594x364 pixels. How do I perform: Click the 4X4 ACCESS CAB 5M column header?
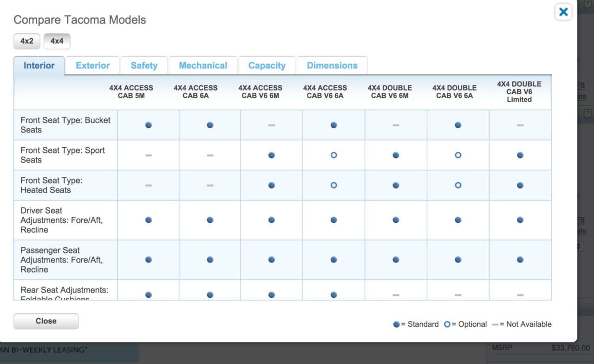(131, 91)
